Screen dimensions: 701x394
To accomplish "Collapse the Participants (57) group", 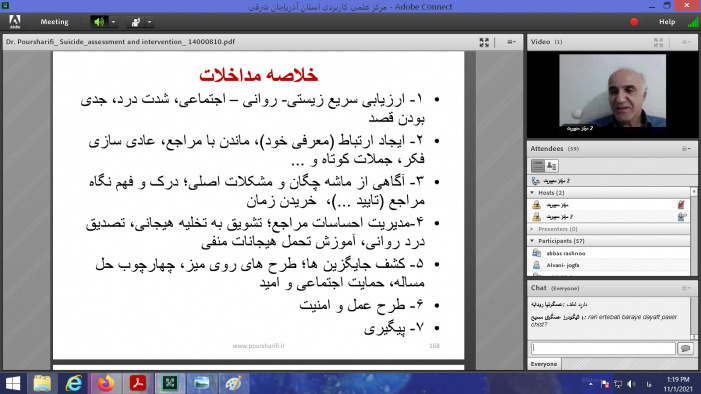I will pyautogui.click(x=532, y=241).
